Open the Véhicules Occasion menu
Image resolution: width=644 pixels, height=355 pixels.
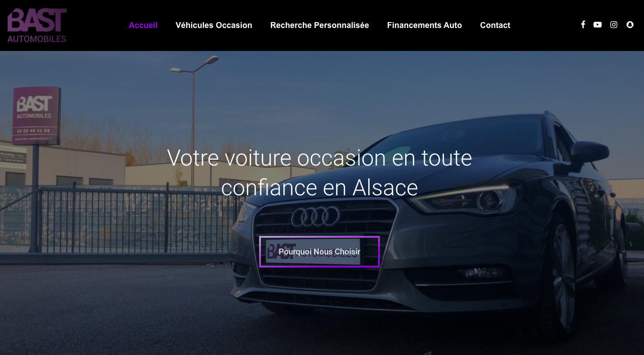(x=214, y=25)
